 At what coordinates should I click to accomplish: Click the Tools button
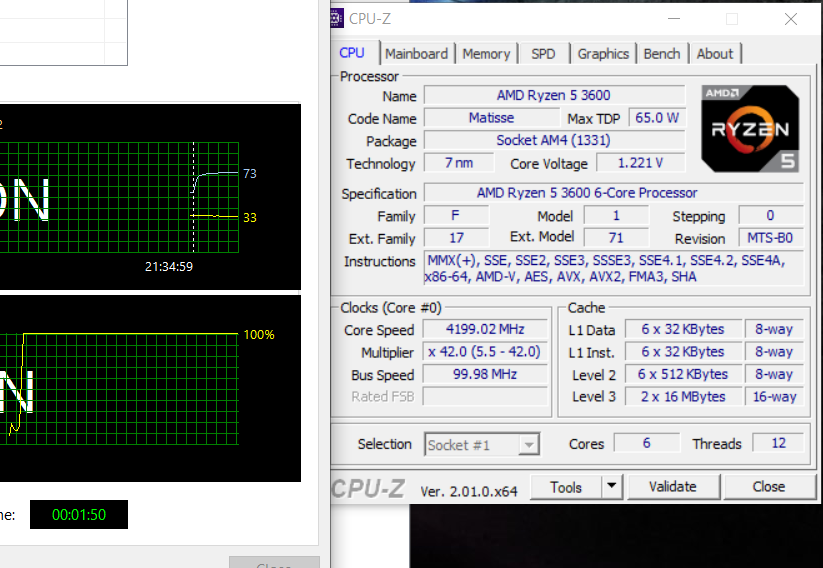(x=566, y=487)
